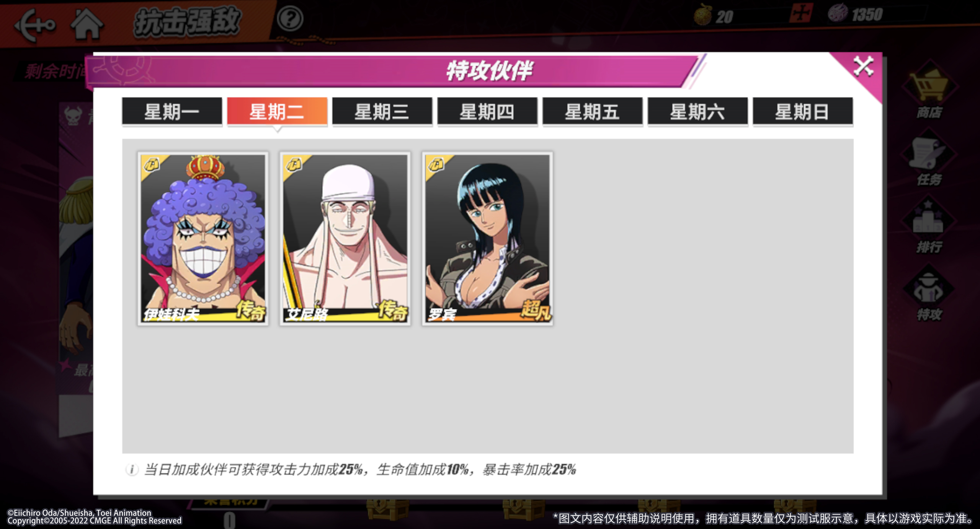Close the 特攻伙伴 dialog
The height and width of the screenshot is (529, 980).
864,67
